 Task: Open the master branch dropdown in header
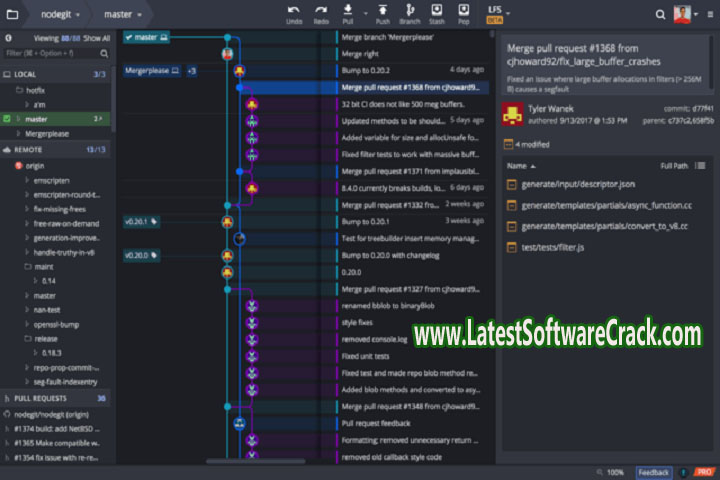point(123,15)
